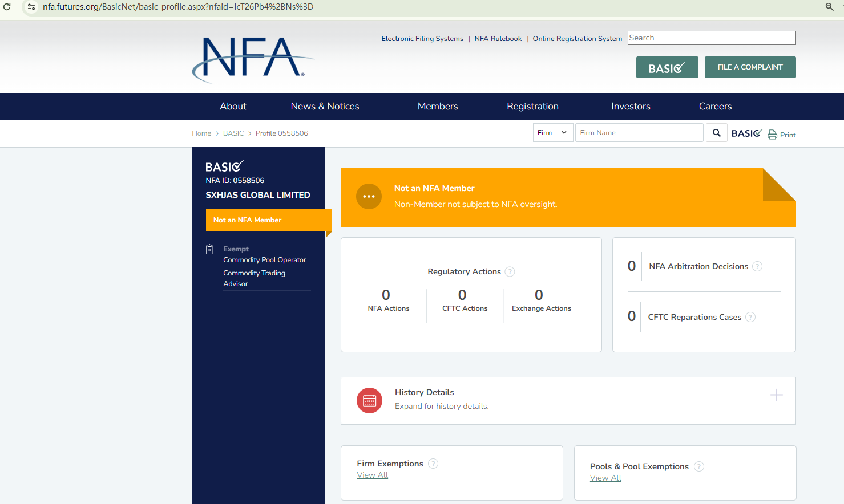Screen dimensions: 844x504
Task: Click the File a Complaint button
Action: [750, 67]
